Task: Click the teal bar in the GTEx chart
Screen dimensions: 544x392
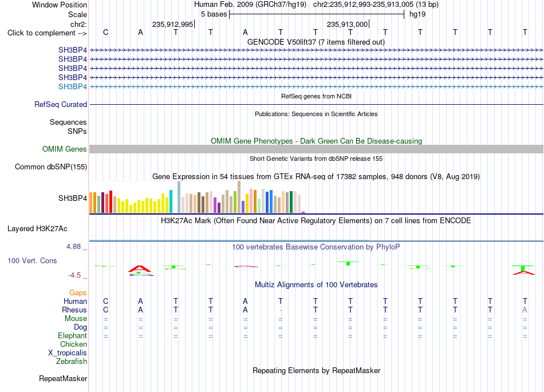Action: pyautogui.click(x=171, y=201)
